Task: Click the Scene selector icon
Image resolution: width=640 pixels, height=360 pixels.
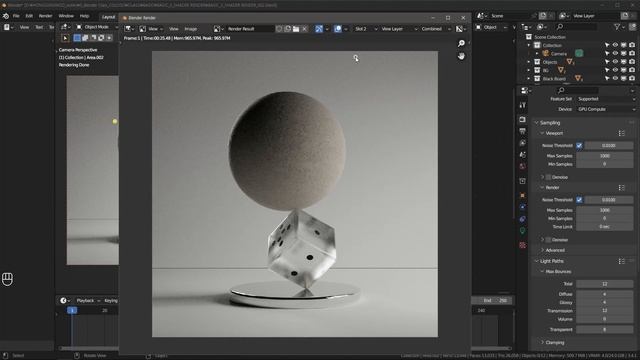Action: [482, 16]
